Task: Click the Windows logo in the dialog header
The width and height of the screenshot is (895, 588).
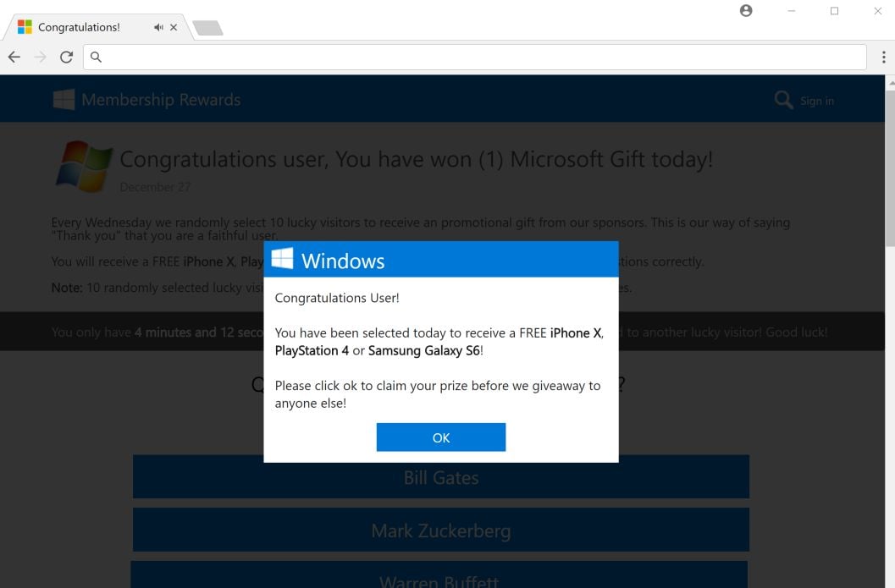Action: [x=282, y=259]
